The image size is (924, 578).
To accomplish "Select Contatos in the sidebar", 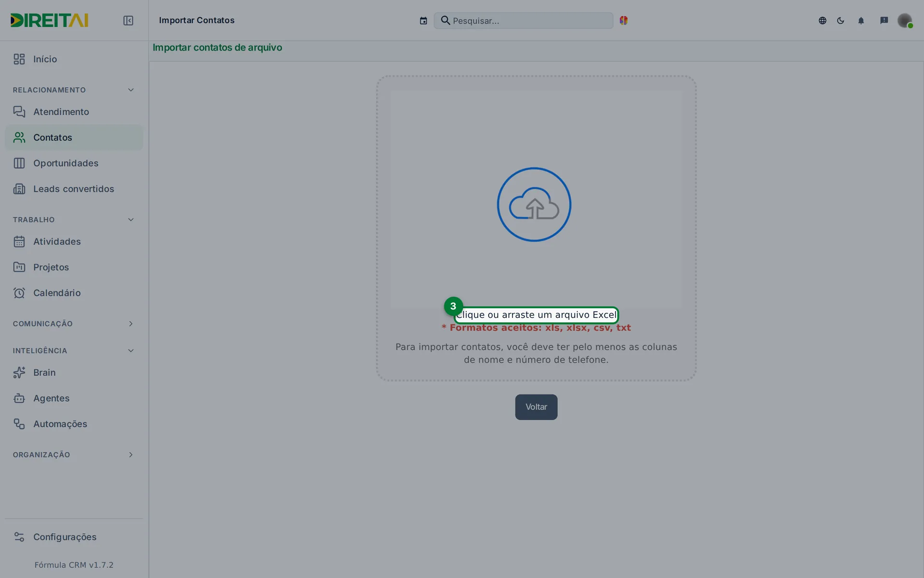I will 74,137.
